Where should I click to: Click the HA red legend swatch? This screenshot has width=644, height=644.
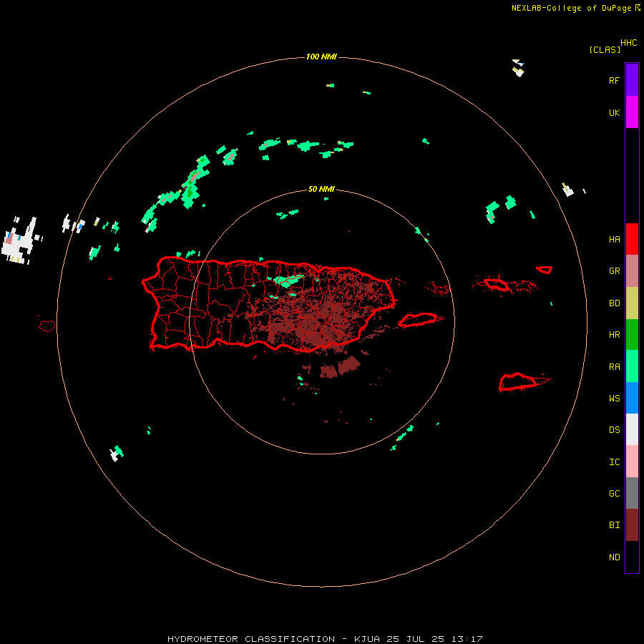click(x=632, y=239)
